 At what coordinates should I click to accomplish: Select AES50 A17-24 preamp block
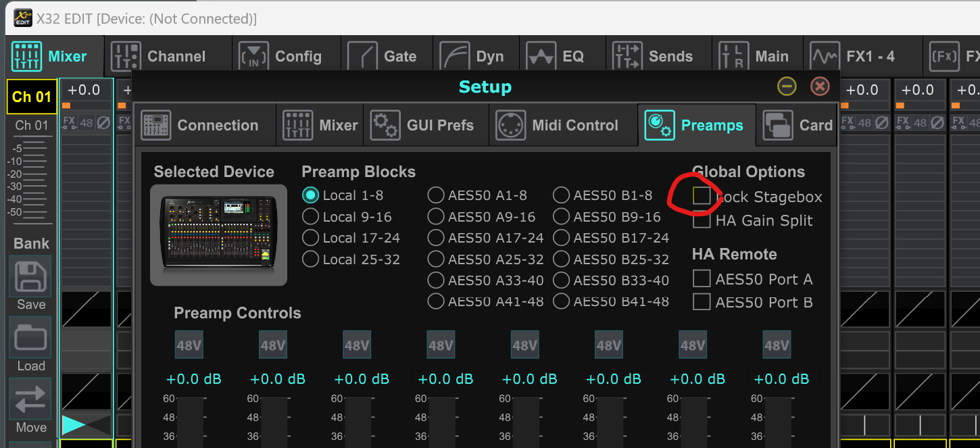[x=436, y=238]
